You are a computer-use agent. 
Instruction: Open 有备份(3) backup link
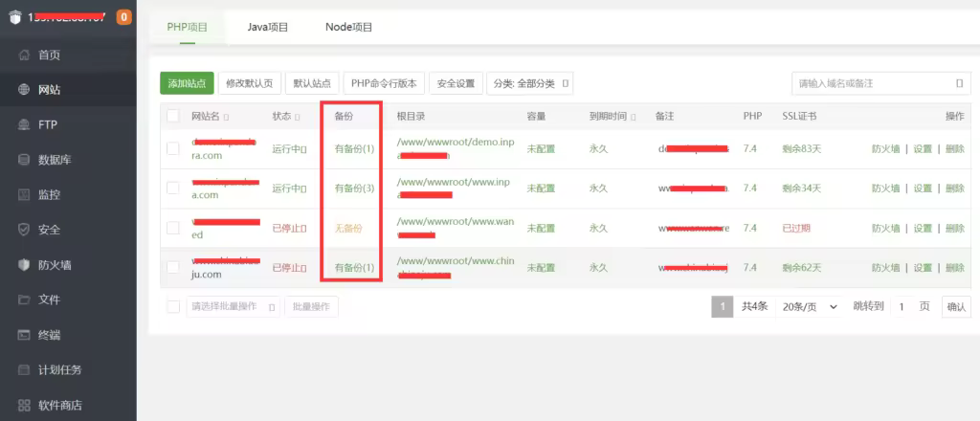(x=354, y=188)
